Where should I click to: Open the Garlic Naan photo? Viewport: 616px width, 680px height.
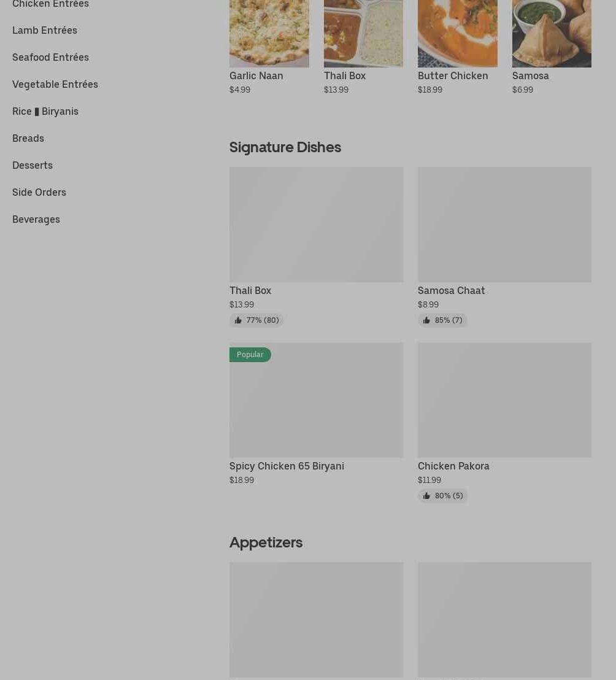pos(269,33)
